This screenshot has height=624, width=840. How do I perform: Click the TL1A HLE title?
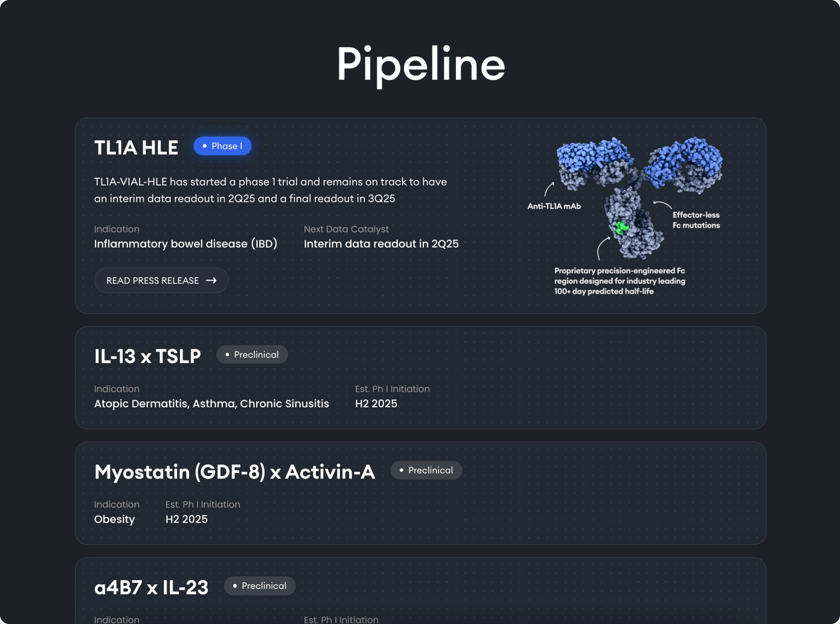coord(136,148)
